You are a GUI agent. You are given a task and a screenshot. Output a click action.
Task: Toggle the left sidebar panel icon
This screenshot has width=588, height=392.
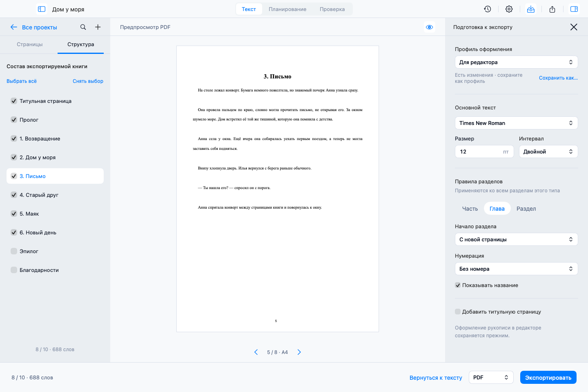point(42,9)
